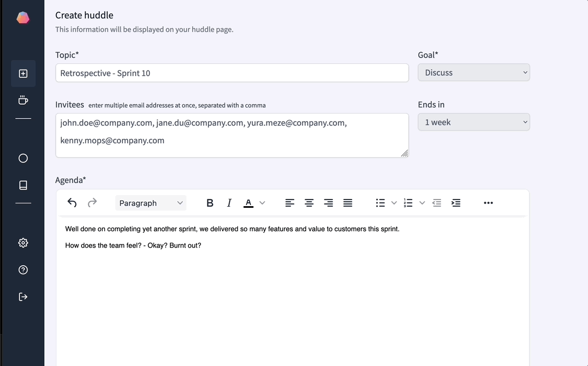The image size is (588, 366).
Task: Toggle italic formatting in the agenda editor
Action: click(x=229, y=203)
